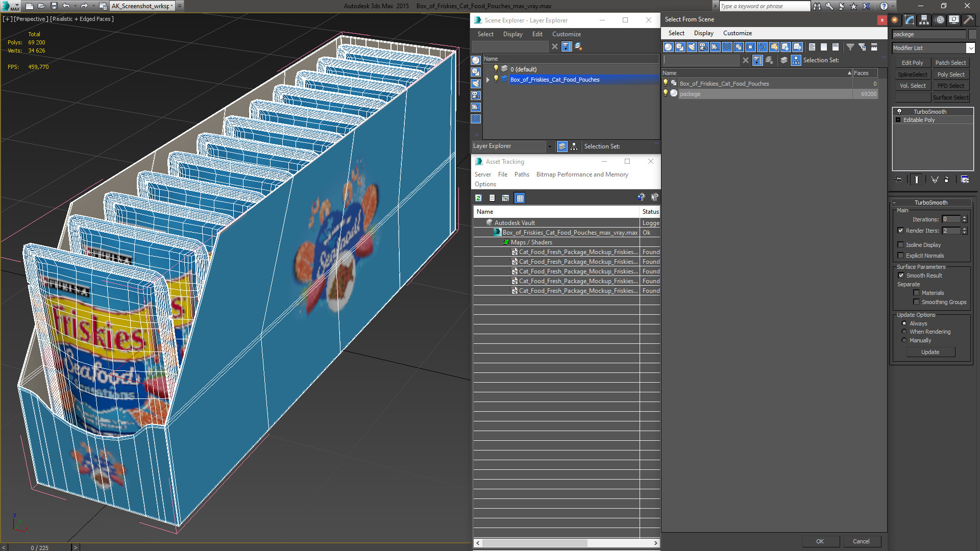The image size is (980, 551).
Task: Click the Name column sort arrow in Select From Scene
Action: [x=849, y=73]
